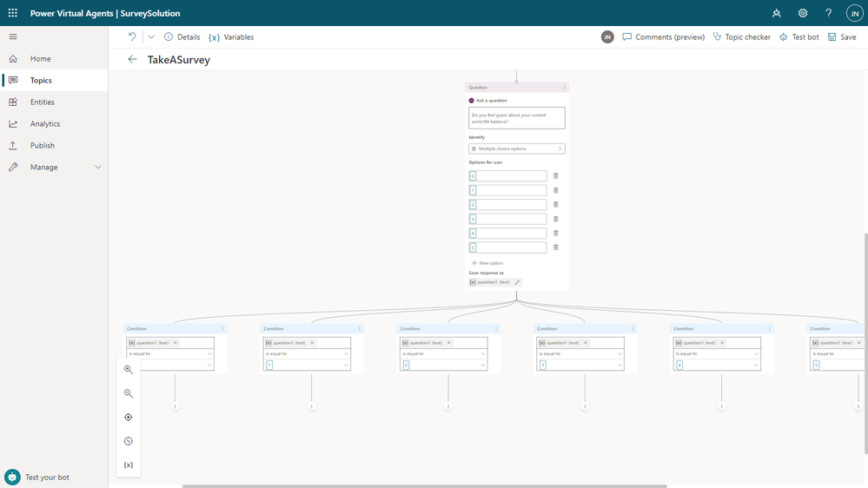This screenshot has width=868, height=488.
Task: Open the first Condition node's options menu
Action: pos(223,328)
